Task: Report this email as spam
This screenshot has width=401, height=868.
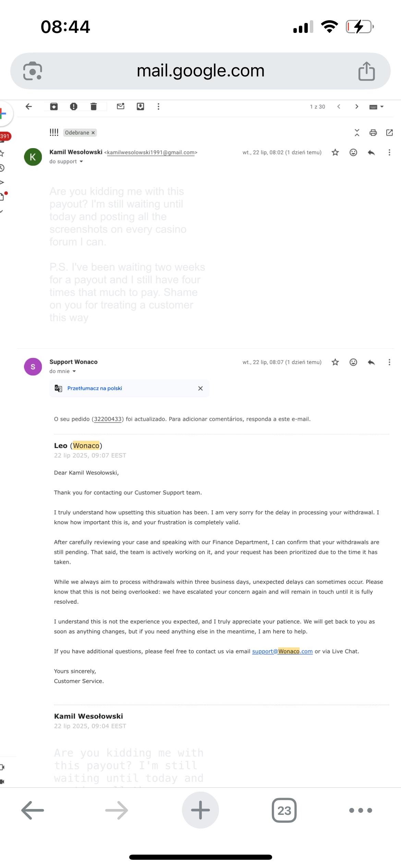Action: click(74, 107)
